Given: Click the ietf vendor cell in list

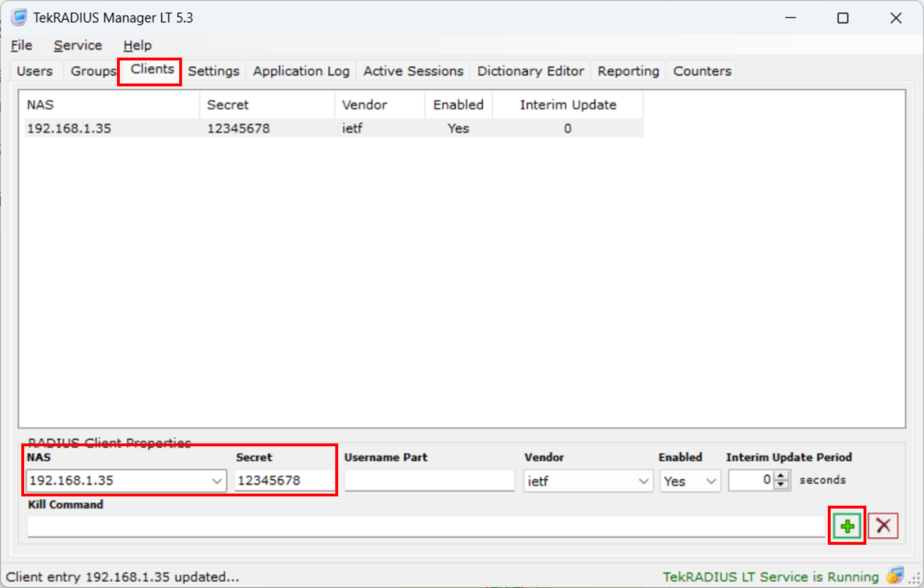Looking at the screenshot, I should tap(352, 128).
